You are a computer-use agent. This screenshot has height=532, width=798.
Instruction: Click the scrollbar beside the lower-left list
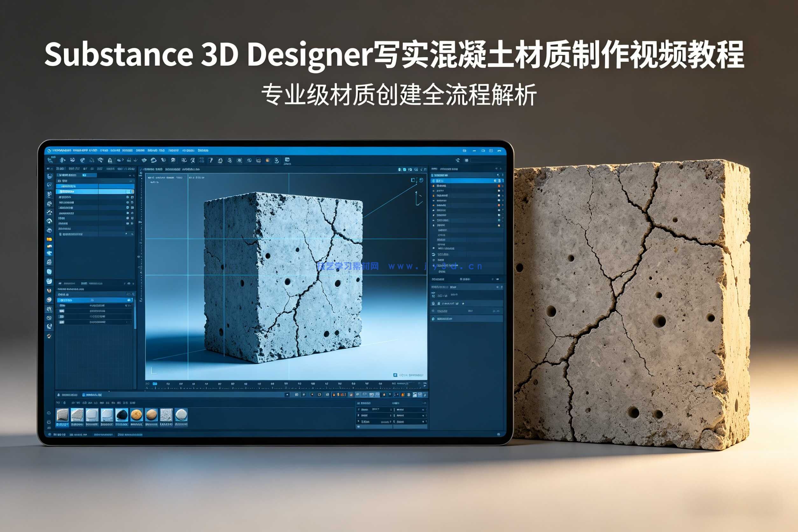point(135,314)
